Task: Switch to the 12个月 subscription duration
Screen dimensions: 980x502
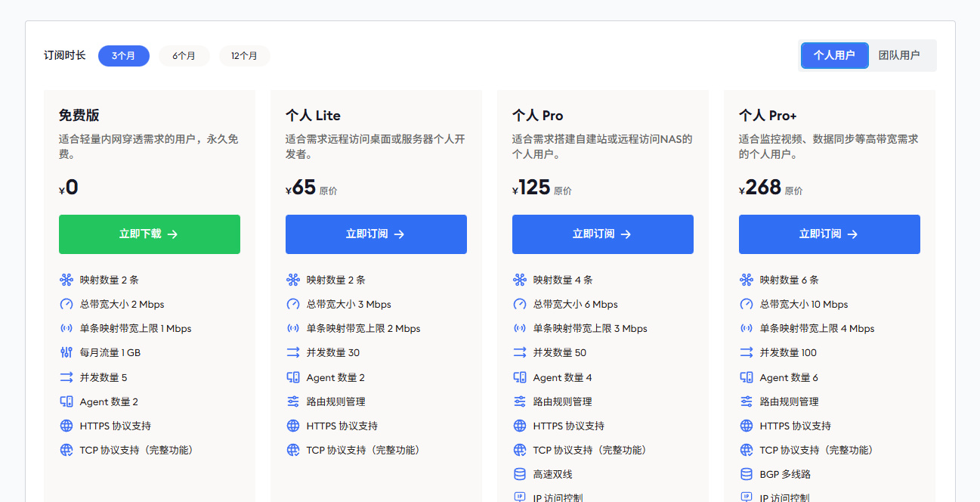Action: [245, 56]
